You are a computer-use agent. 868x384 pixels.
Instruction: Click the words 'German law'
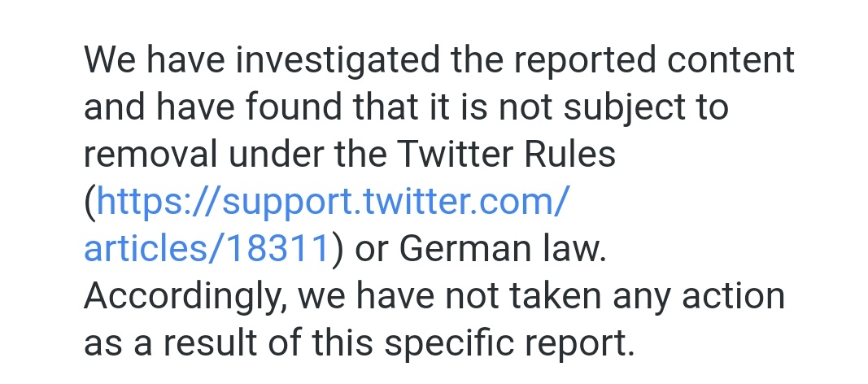tap(500, 248)
